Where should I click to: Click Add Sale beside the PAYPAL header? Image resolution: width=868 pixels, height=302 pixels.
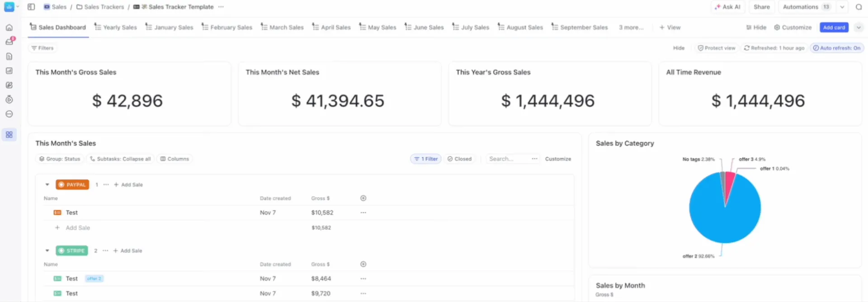pyautogui.click(x=128, y=184)
